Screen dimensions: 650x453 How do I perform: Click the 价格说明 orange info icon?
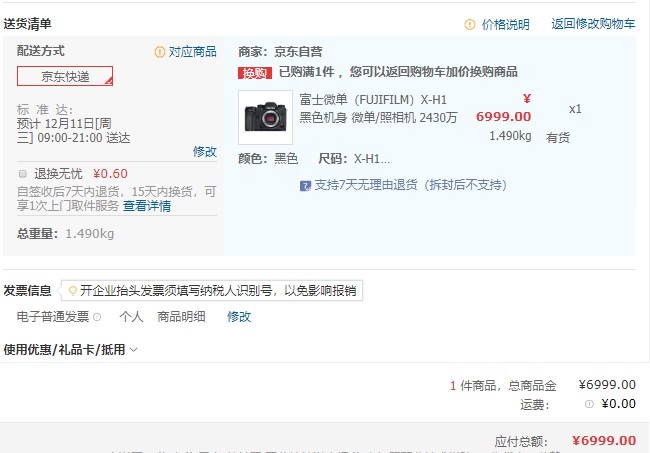point(469,24)
